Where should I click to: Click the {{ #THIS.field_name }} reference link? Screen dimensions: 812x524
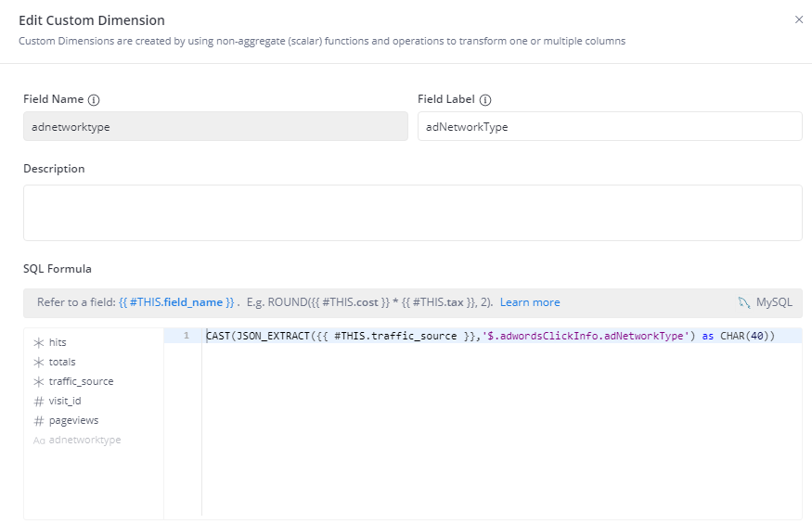click(176, 302)
